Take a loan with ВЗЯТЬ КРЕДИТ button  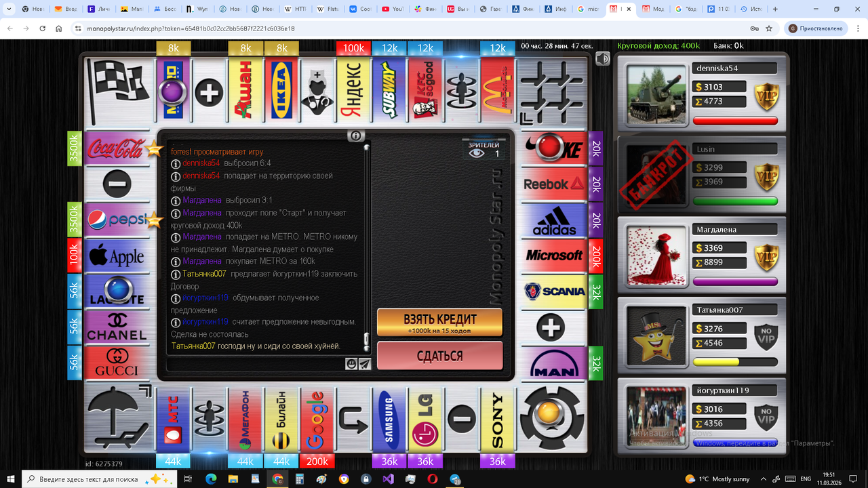[x=440, y=323]
